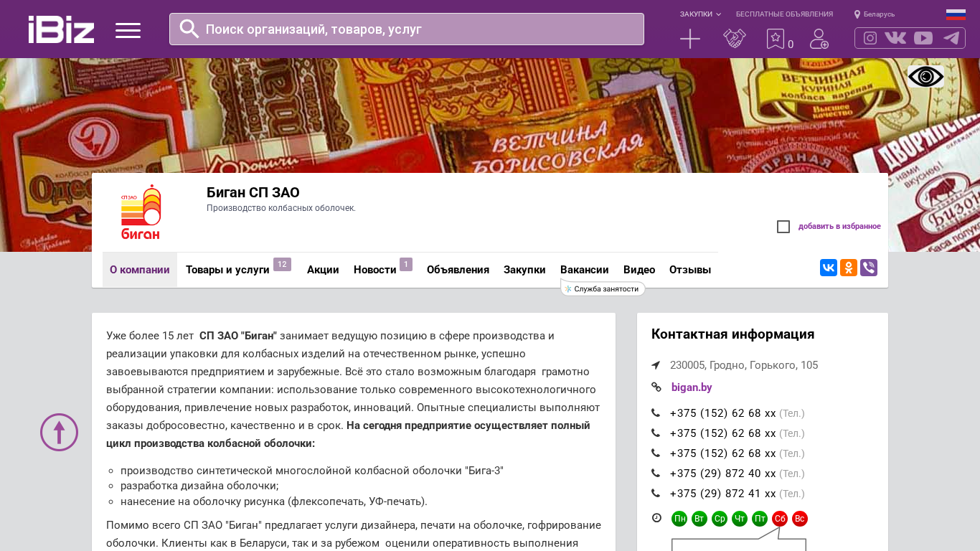980x551 pixels.
Task: Visit the bigan.by website link
Action: [x=692, y=387]
